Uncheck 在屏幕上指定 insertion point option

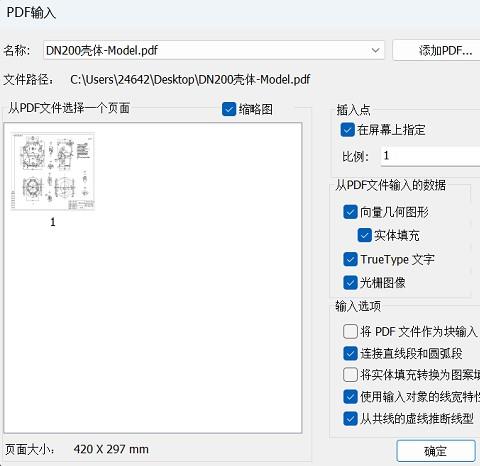coord(347,130)
